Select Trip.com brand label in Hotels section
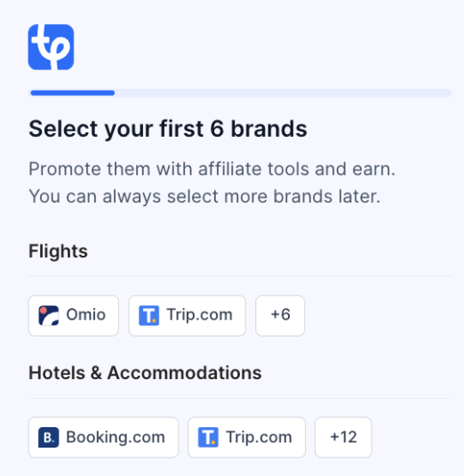The height and width of the screenshot is (476, 464). click(x=259, y=437)
